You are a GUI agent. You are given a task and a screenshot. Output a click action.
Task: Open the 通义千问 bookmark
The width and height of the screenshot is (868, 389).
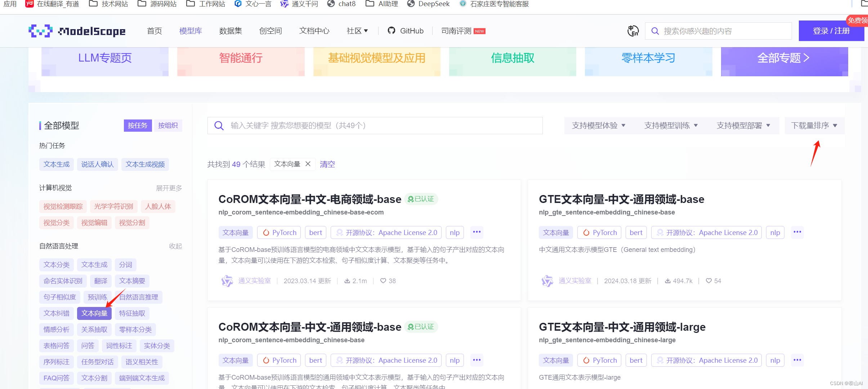[299, 4]
